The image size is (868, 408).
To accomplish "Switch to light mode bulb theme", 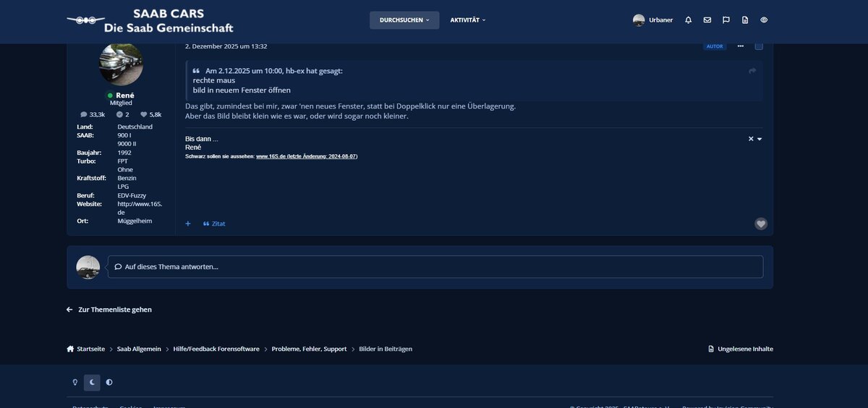I will 75,382.
